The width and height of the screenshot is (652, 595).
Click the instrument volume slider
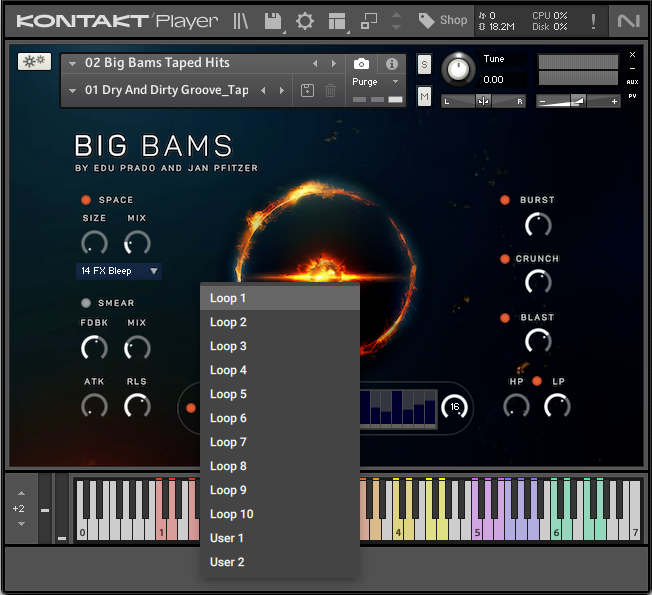[579, 101]
